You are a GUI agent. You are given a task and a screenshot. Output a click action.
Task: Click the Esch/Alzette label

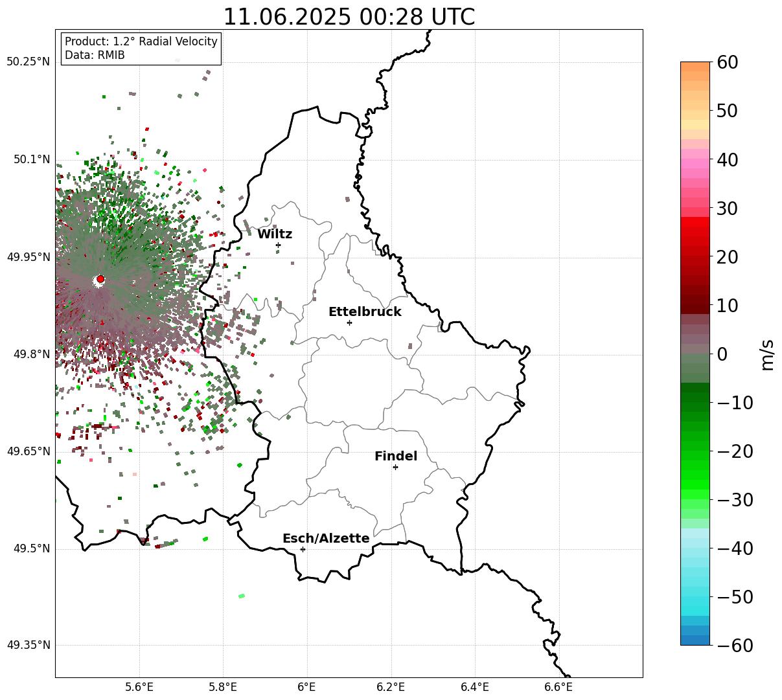coord(326,539)
